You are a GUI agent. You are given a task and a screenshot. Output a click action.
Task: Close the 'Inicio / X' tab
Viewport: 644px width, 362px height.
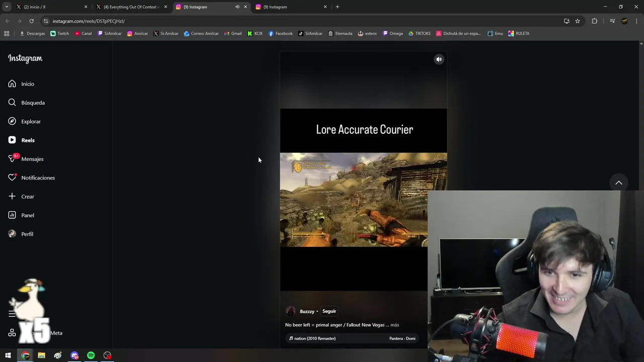pos(86,7)
